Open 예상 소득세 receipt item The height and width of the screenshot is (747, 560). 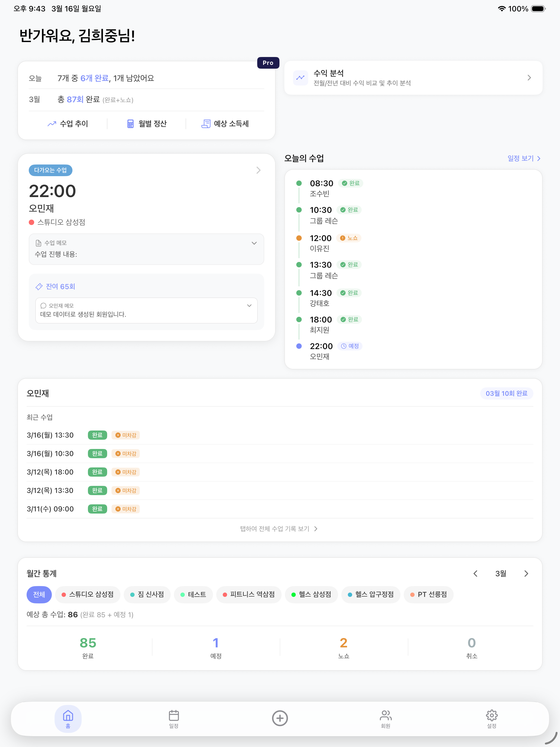click(x=225, y=124)
